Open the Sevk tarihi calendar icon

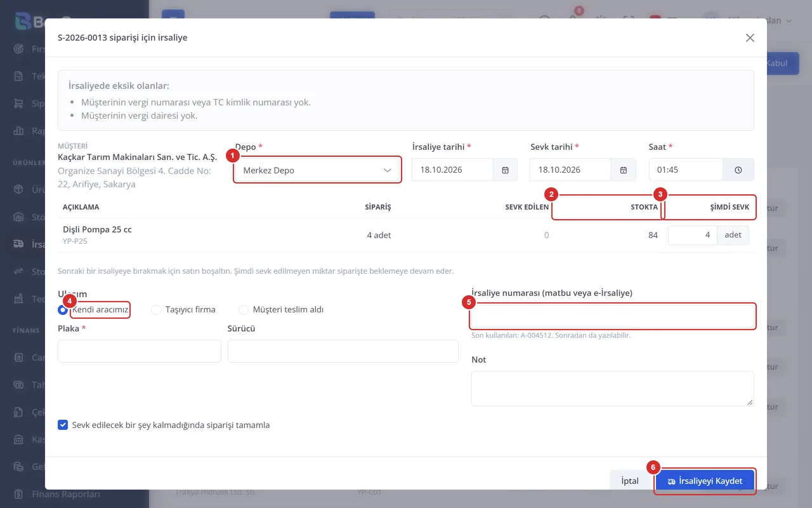[624, 170]
